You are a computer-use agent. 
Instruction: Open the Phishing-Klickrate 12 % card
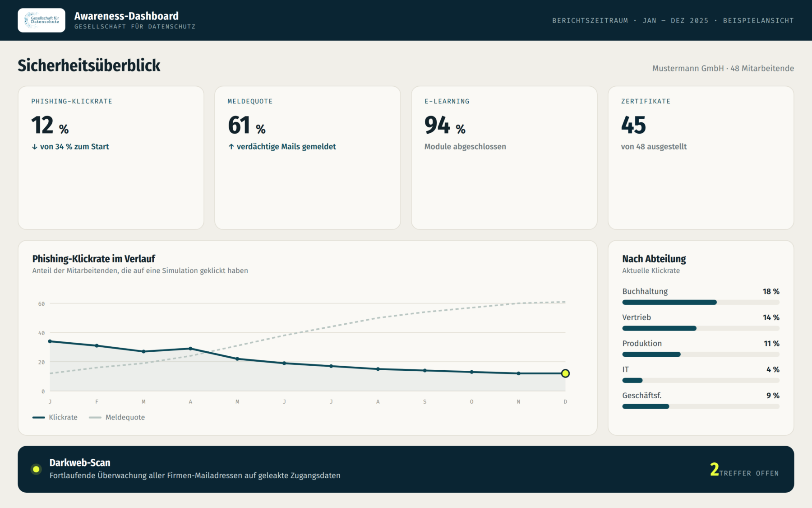pyautogui.click(x=111, y=158)
